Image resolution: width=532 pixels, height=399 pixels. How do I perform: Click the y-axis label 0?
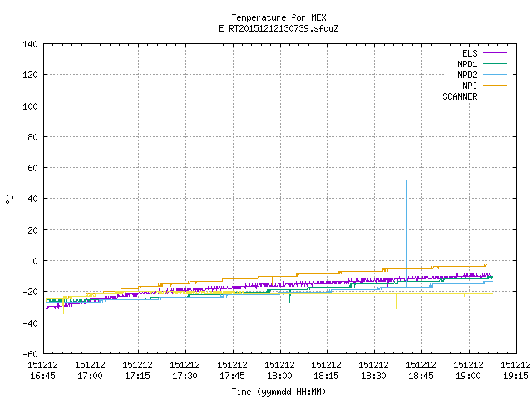pos(35,261)
